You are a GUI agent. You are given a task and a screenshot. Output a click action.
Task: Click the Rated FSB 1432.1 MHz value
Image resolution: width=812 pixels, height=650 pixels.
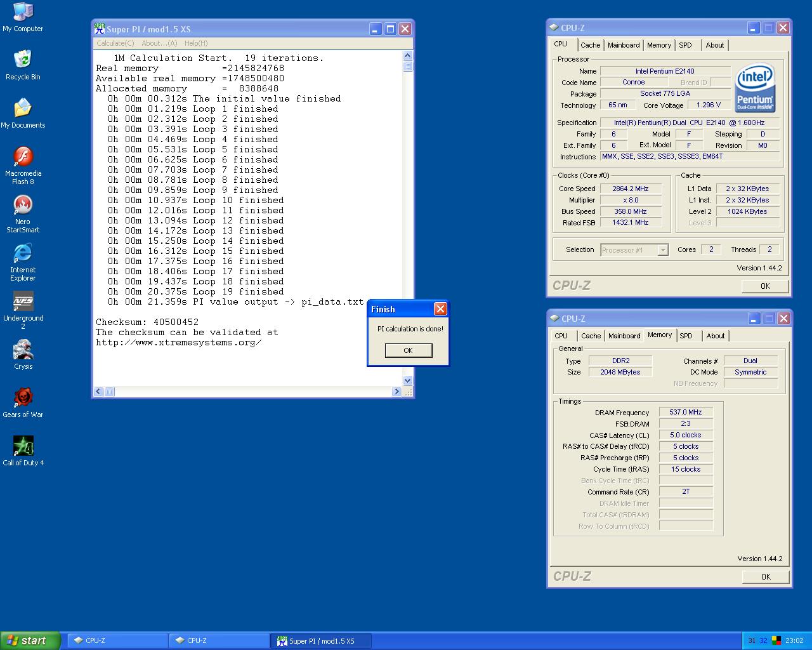pyautogui.click(x=631, y=223)
